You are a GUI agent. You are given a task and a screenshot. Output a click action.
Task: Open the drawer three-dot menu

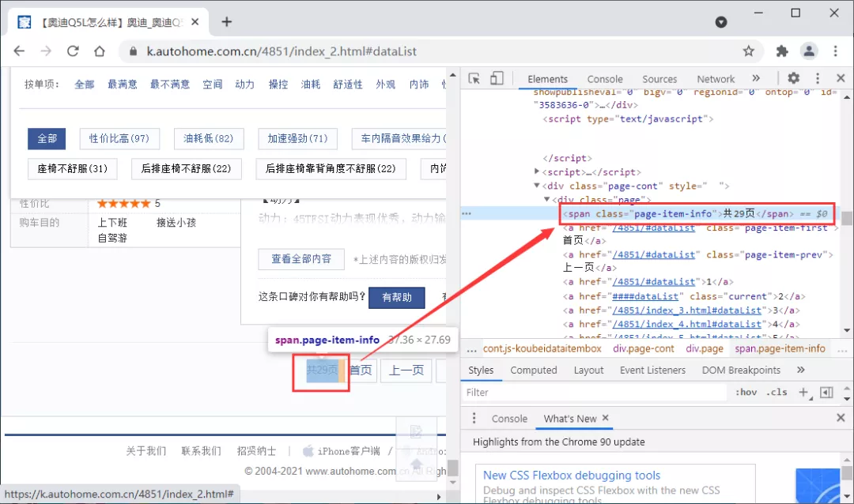pos(474,418)
